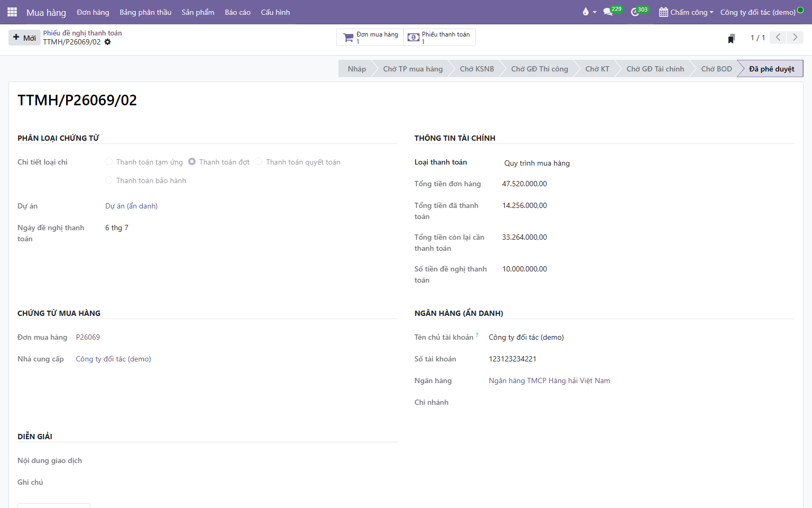
Task: Select the Chờ BOD stage
Action: click(716, 69)
